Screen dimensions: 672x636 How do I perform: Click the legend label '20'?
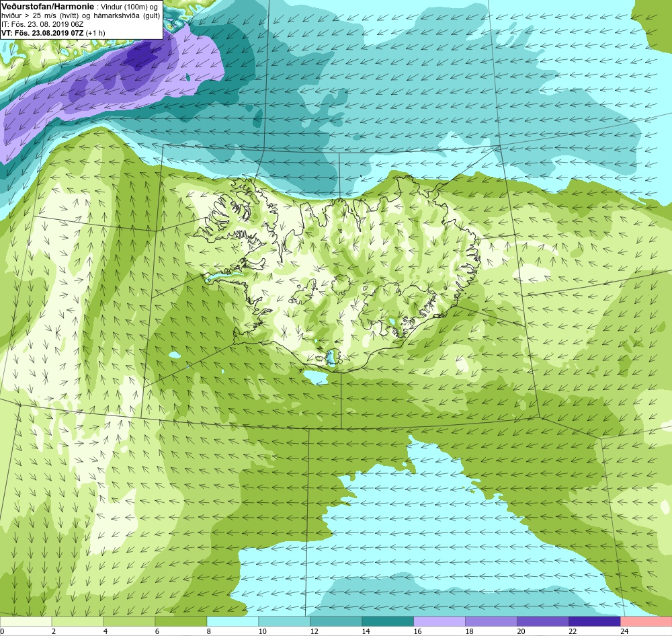[521, 631]
